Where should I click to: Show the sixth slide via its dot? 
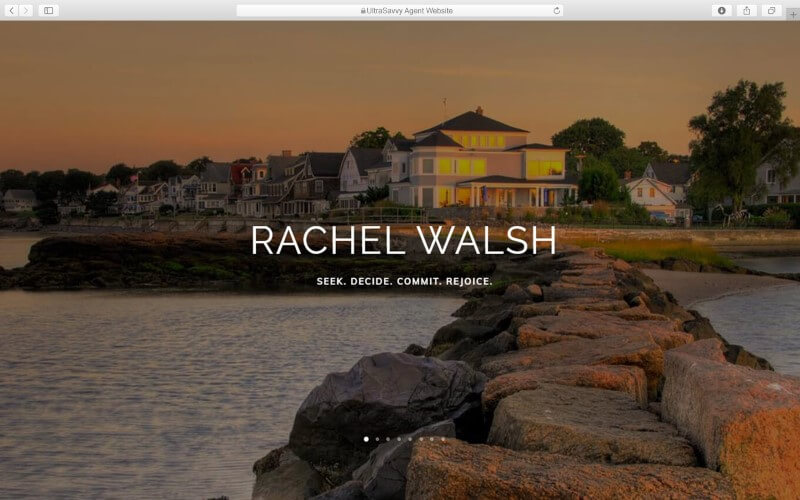(x=421, y=439)
